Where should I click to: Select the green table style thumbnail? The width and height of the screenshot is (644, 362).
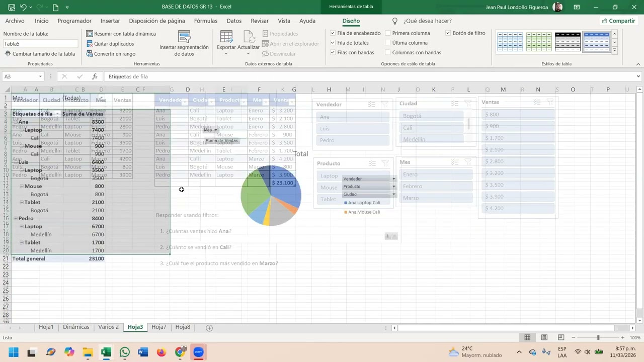coord(539,42)
